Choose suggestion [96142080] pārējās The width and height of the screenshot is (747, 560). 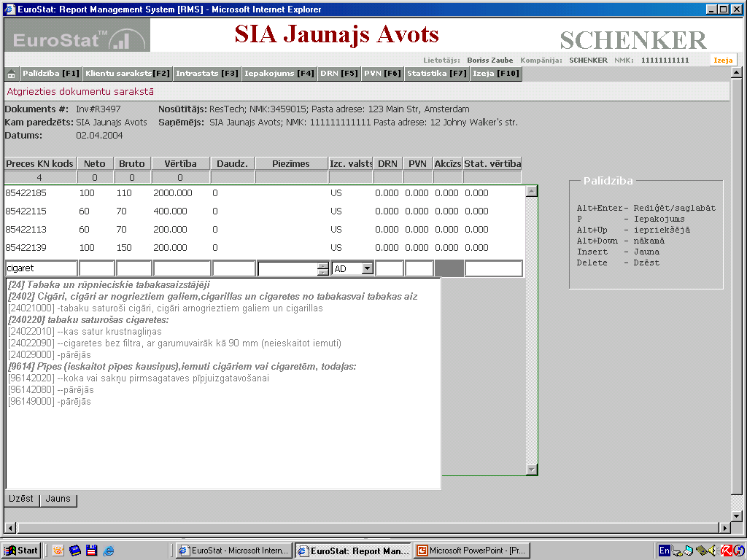51,390
